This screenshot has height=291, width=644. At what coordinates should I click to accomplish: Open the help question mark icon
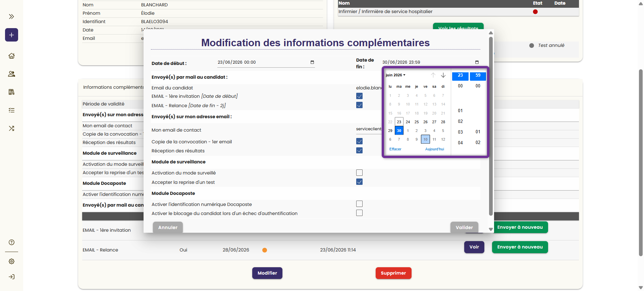11,242
